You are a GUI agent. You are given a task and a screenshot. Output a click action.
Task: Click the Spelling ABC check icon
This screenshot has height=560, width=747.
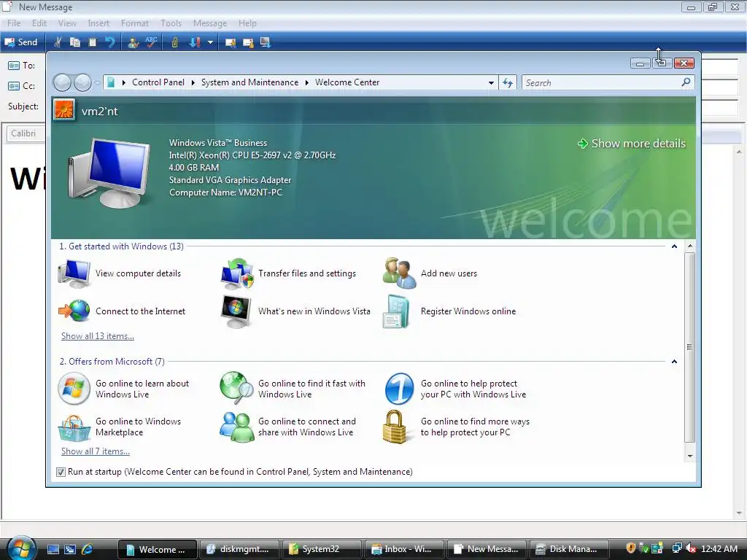pyautogui.click(x=151, y=42)
